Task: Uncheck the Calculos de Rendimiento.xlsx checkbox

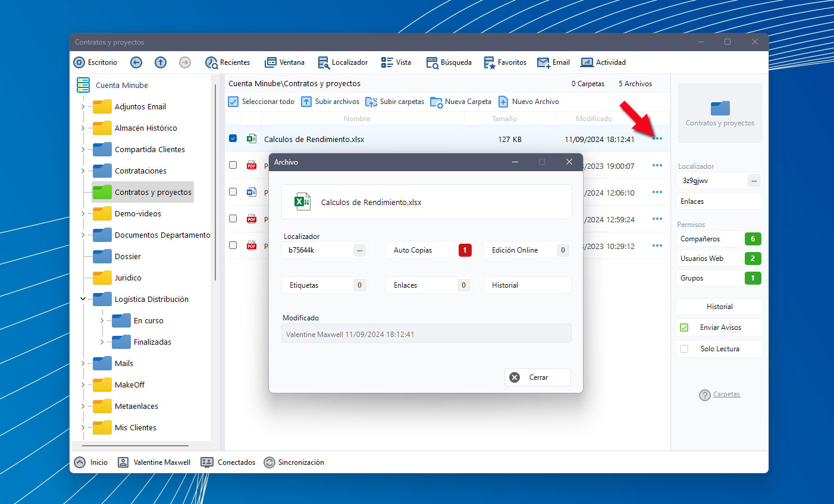Action: pyautogui.click(x=233, y=138)
